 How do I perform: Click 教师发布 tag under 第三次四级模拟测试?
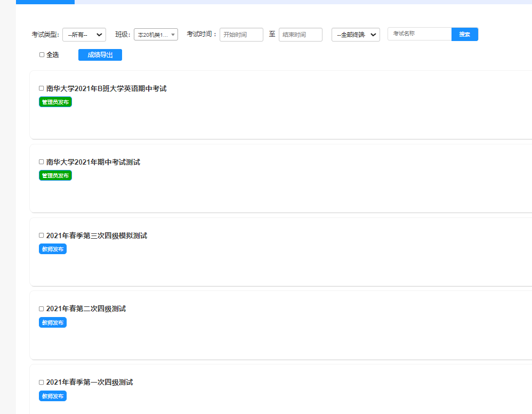(53, 249)
